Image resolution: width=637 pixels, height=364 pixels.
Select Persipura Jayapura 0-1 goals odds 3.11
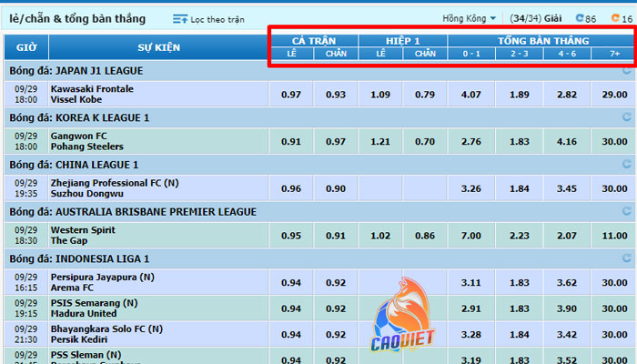[471, 282]
